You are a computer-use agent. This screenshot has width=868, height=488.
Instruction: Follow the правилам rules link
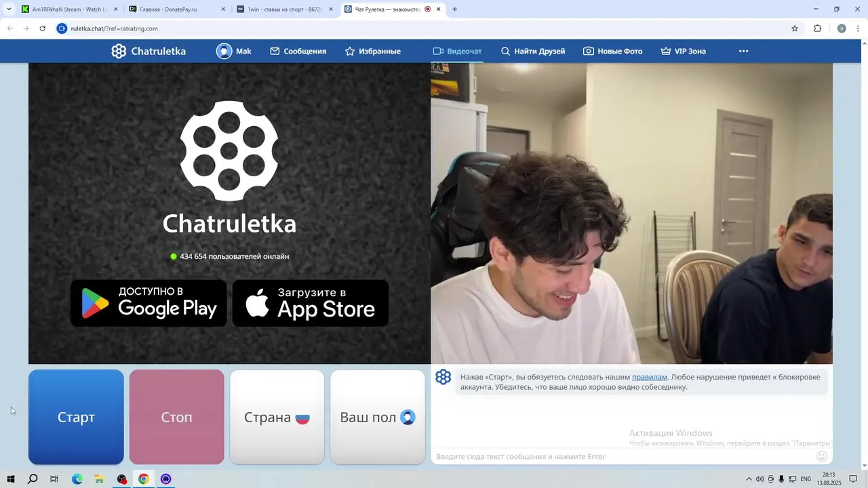point(650,377)
